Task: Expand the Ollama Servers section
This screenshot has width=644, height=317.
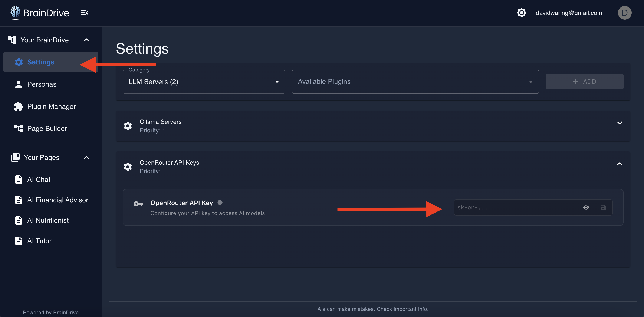Action: click(619, 123)
